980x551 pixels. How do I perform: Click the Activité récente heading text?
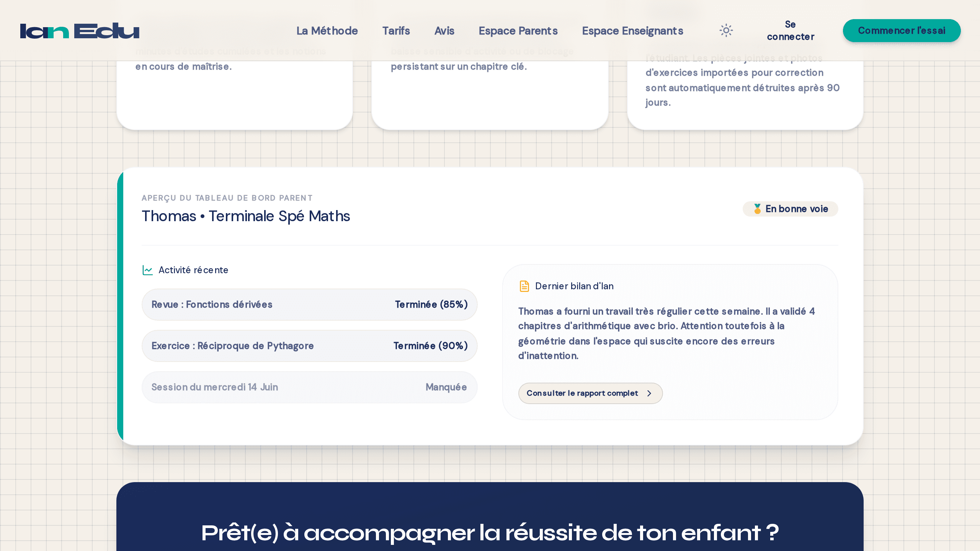tap(193, 270)
